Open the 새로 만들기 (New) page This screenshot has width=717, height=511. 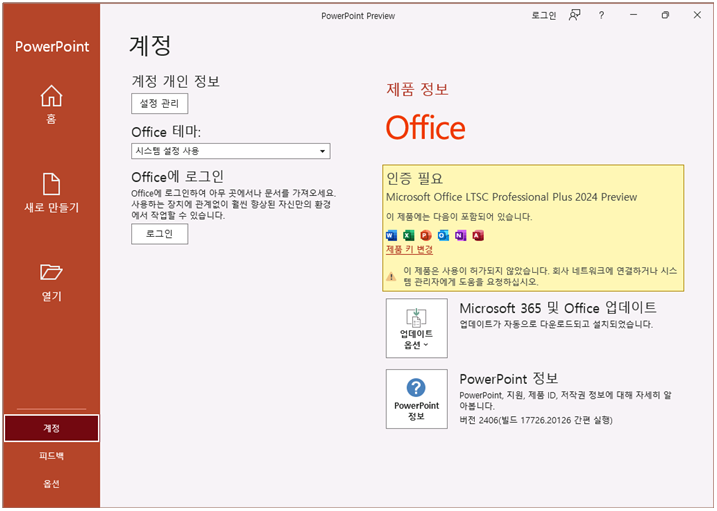(x=51, y=193)
